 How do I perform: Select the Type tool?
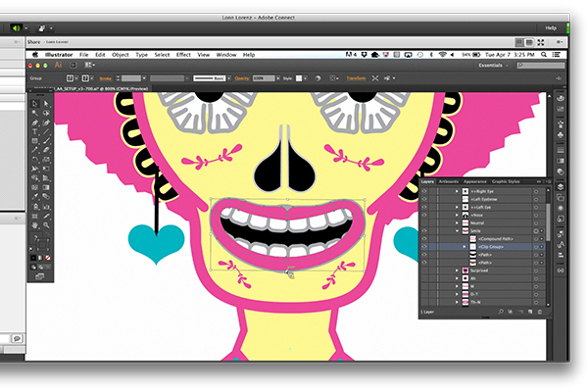[34, 126]
